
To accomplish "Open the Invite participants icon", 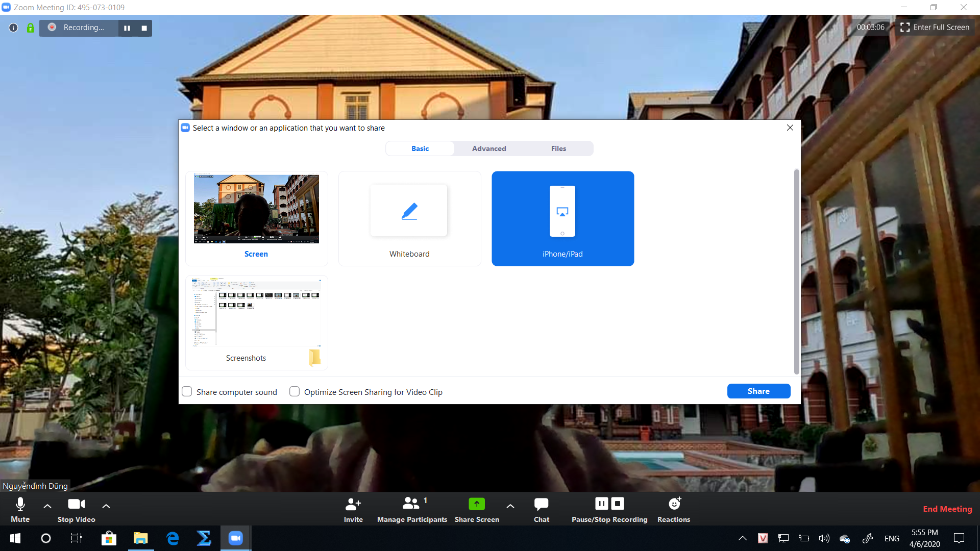I will click(x=353, y=504).
